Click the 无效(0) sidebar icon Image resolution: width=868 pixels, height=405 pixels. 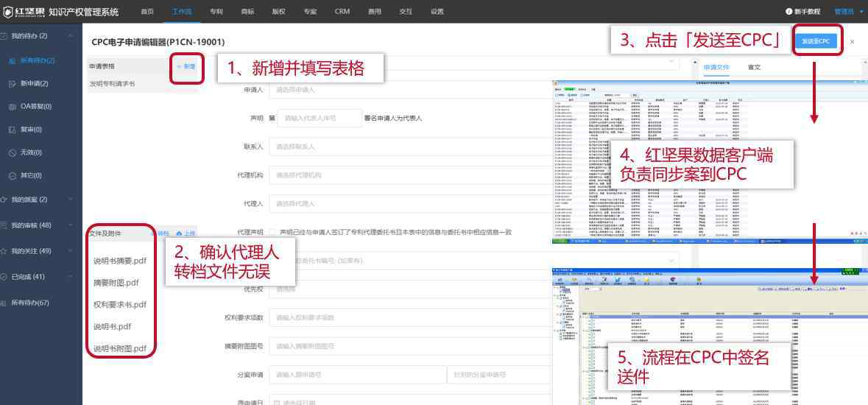pos(13,152)
